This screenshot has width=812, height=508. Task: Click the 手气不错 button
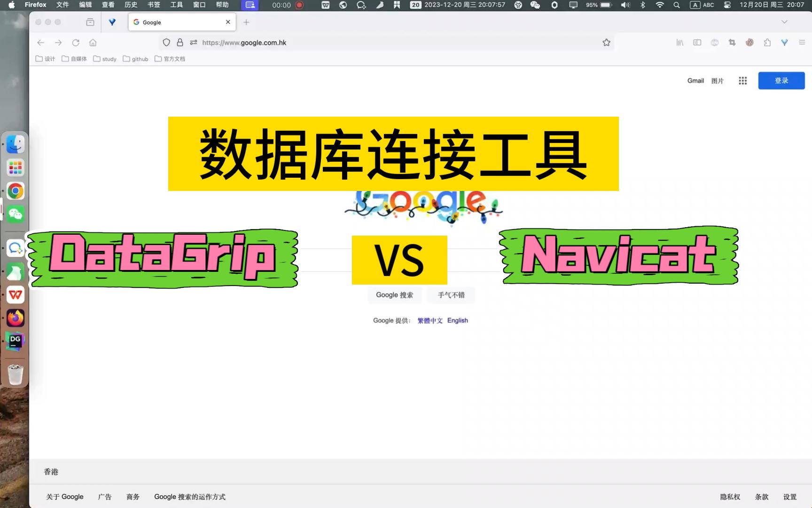click(x=451, y=295)
